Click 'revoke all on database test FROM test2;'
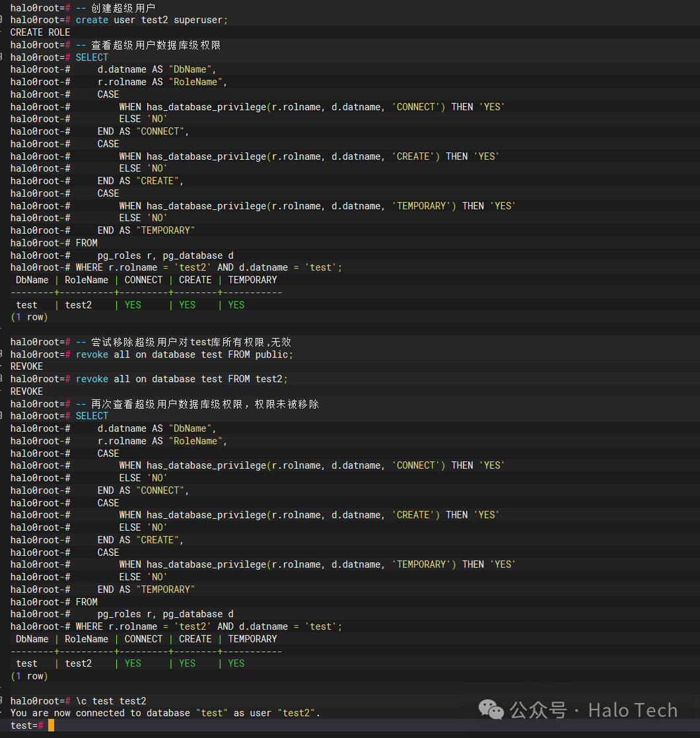This screenshot has width=700, height=738. pos(182,379)
